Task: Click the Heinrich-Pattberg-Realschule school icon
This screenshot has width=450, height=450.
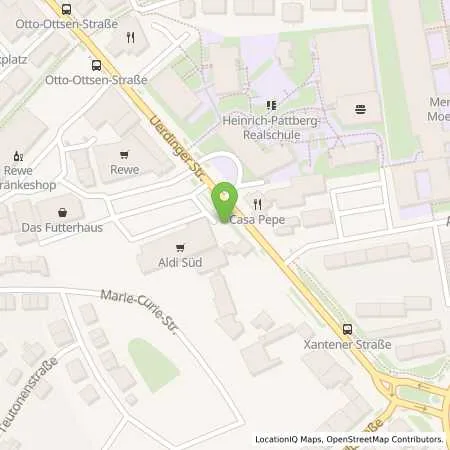Action: (271, 106)
